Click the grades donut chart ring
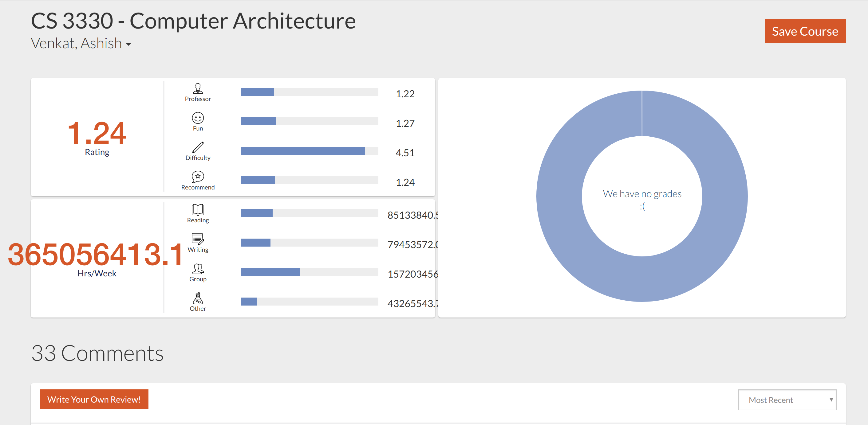This screenshot has height=425, width=868. tap(724, 196)
